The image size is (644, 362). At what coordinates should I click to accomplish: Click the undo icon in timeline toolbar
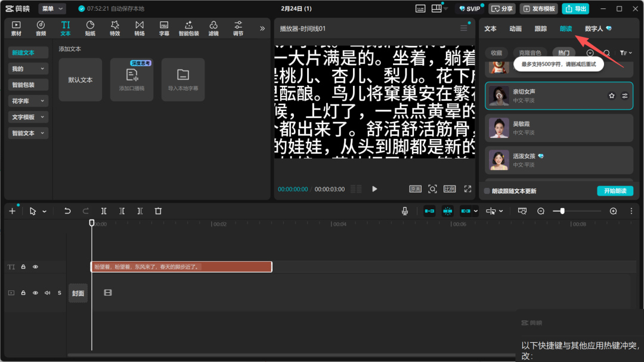[67, 211]
